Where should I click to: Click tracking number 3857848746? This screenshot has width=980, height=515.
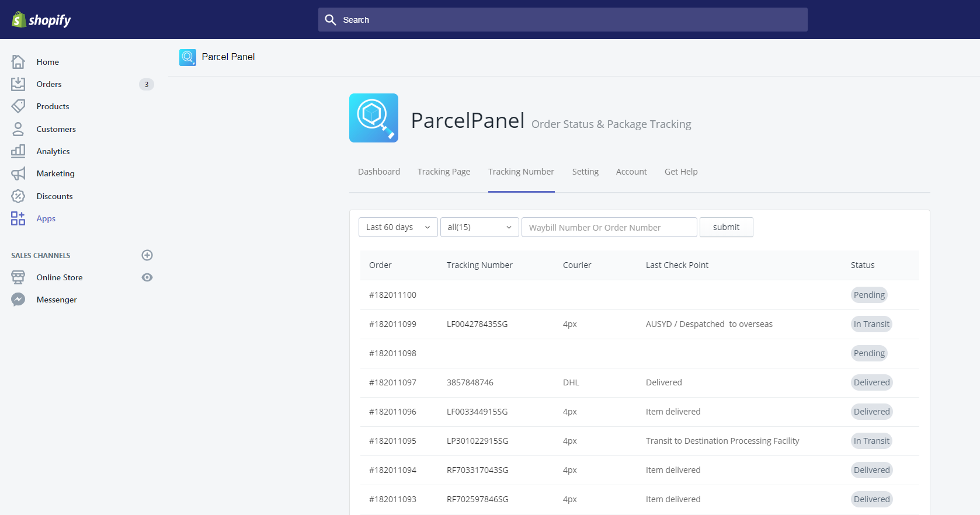[x=470, y=382]
